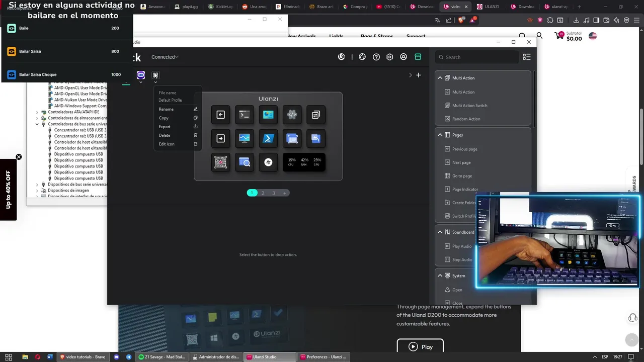Click the globe language icon in header

click(x=362, y=57)
